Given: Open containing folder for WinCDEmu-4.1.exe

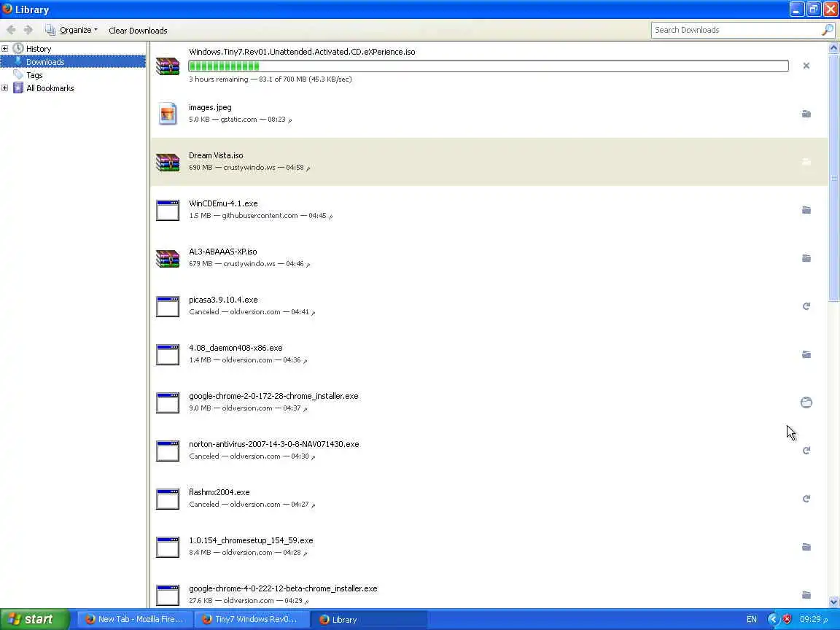Looking at the screenshot, I should point(806,210).
